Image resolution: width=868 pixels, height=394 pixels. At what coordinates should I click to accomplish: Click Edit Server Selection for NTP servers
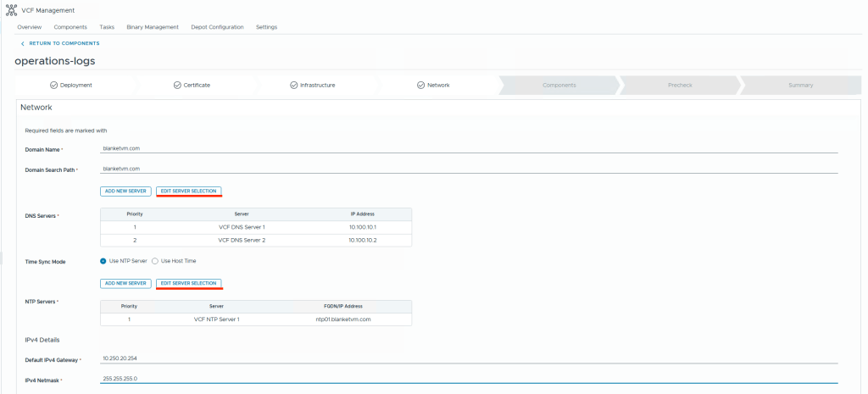click(x=188, y=283)
